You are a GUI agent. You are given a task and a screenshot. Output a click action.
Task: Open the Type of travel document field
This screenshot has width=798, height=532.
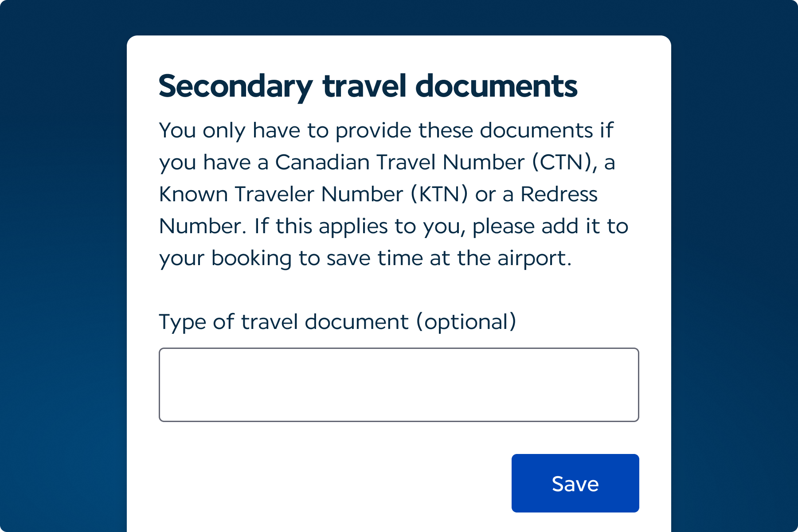(399, 384)
